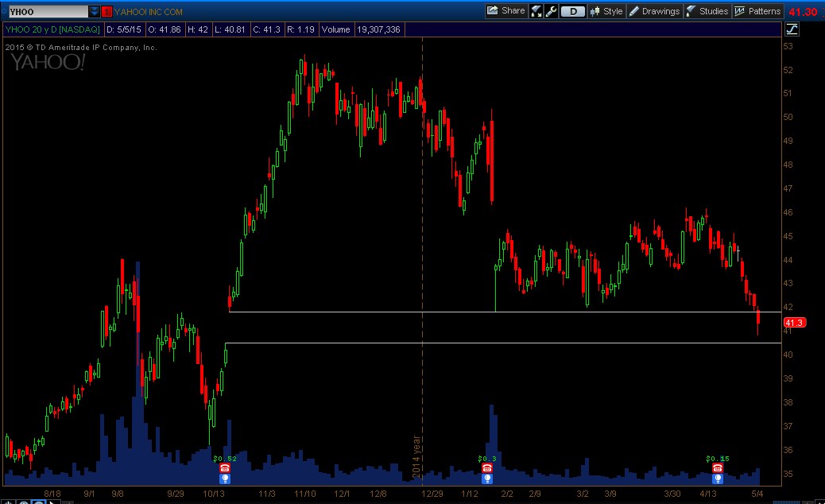Open the Studies menu

707,11
